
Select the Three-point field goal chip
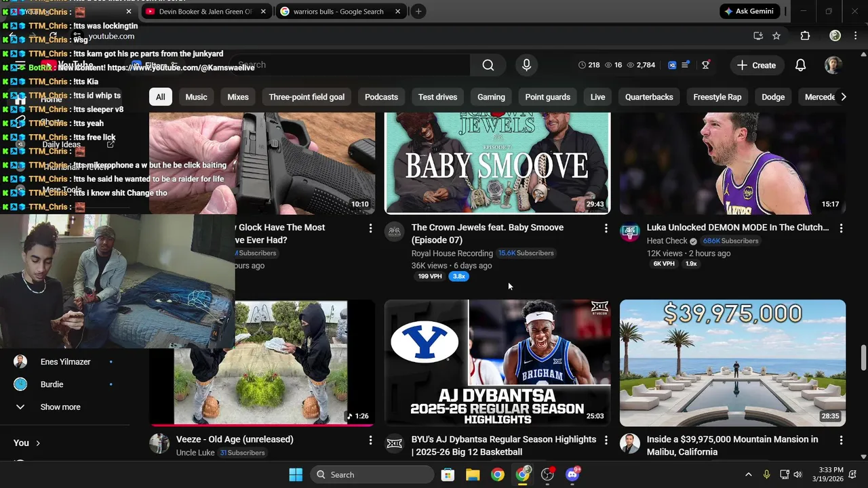tap(307, 97)
